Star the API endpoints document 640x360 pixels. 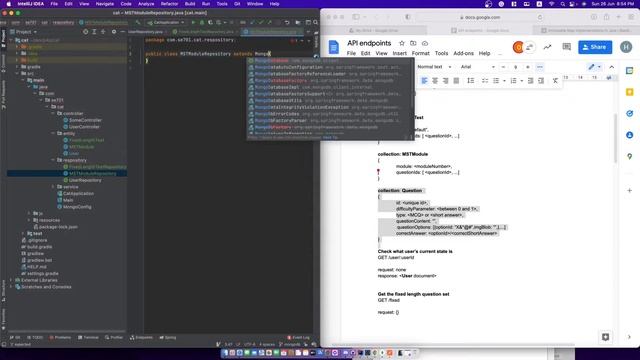pos(402,43)
